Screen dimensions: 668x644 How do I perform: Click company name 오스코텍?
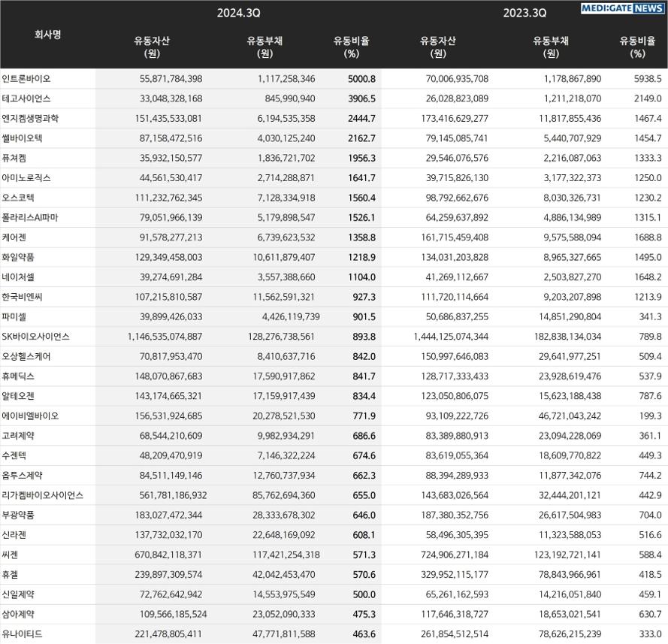18,198
